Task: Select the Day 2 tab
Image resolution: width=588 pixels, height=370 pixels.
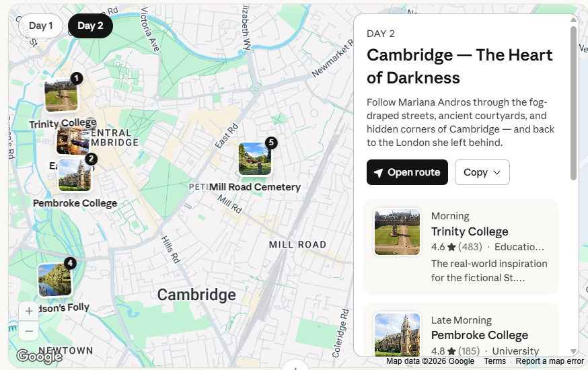Action: (x=90, y=26)
